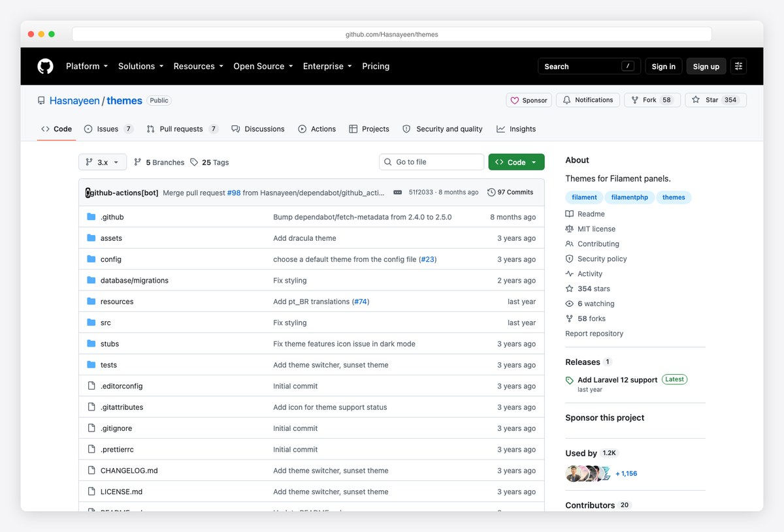Open the Security policy link
The width and height of the screenshot is (784, 532).
(x=596, y=259)
